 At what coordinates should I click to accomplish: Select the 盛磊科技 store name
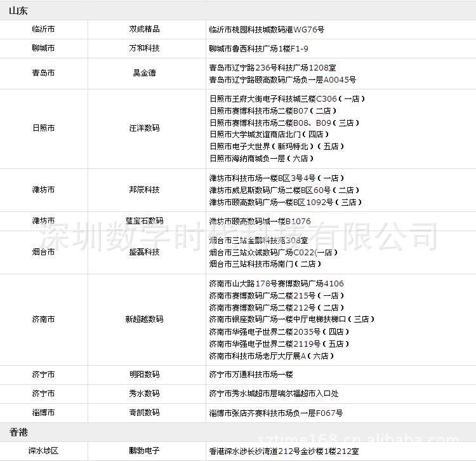coord(144,252)
